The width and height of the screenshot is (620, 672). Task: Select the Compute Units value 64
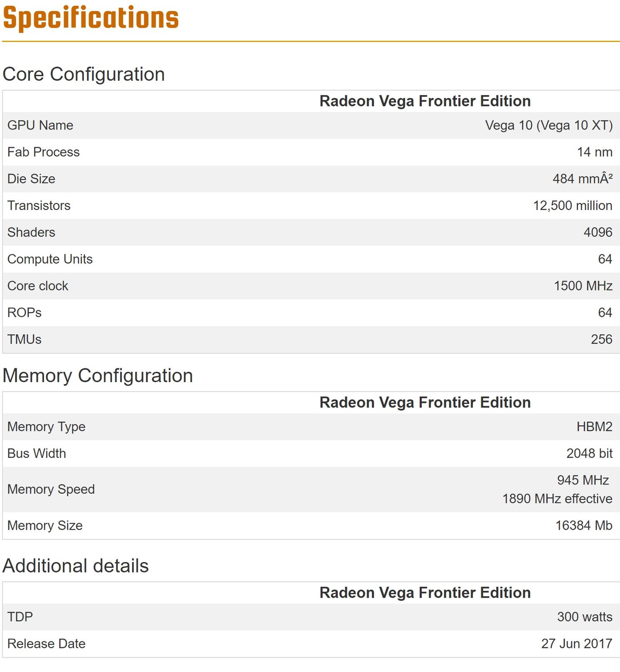click(605, 259)
